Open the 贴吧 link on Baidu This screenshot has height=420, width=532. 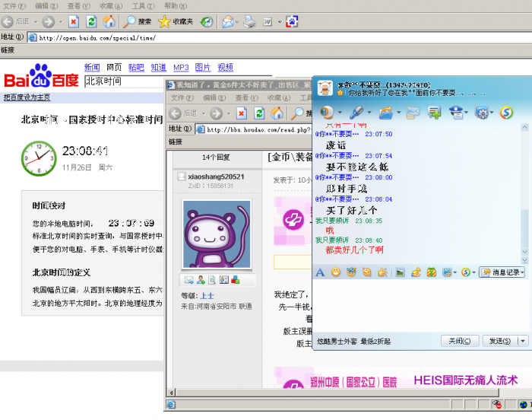(136, 67)
